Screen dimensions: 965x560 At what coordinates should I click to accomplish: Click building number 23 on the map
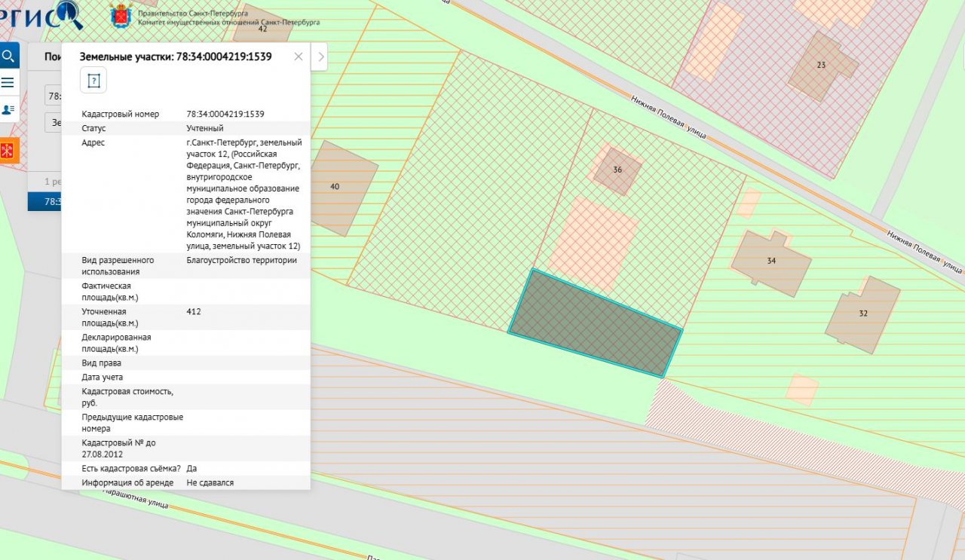tap(820, 66)
